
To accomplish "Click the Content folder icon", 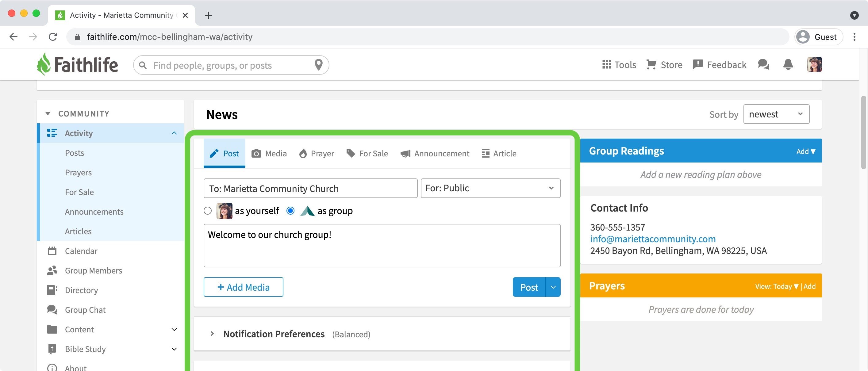I will pyautogui.click(x=52, y=329).
